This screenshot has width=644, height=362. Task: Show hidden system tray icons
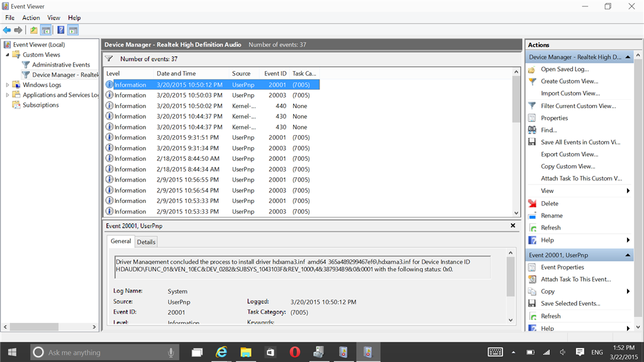click(x=513, y=352)
